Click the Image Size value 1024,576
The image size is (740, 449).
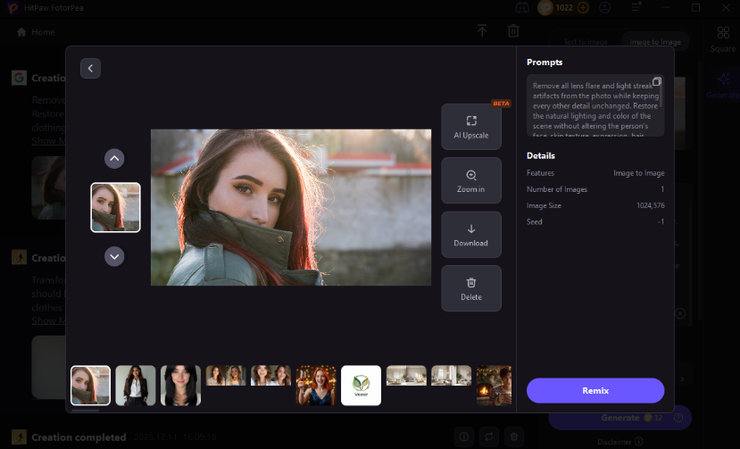point(650,205)
